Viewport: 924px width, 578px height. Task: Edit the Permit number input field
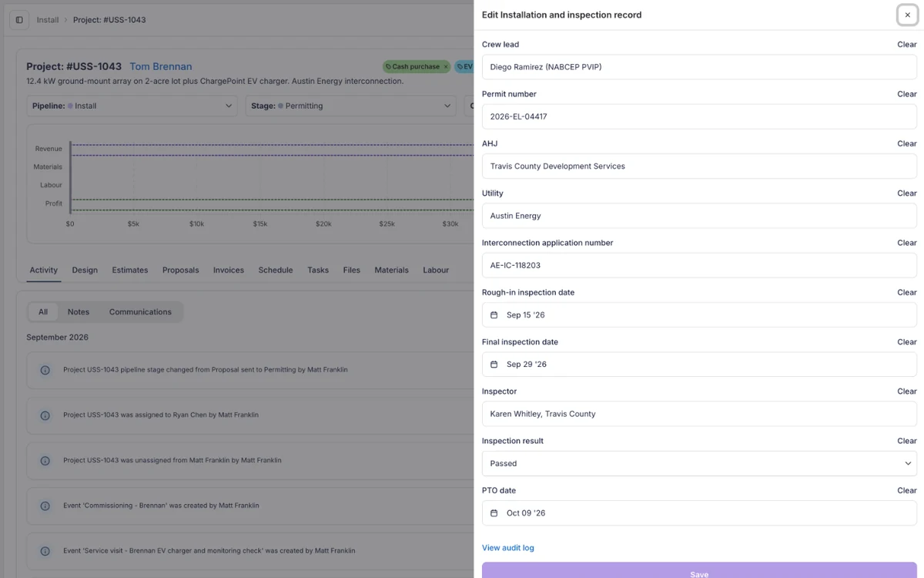point(699,116)
